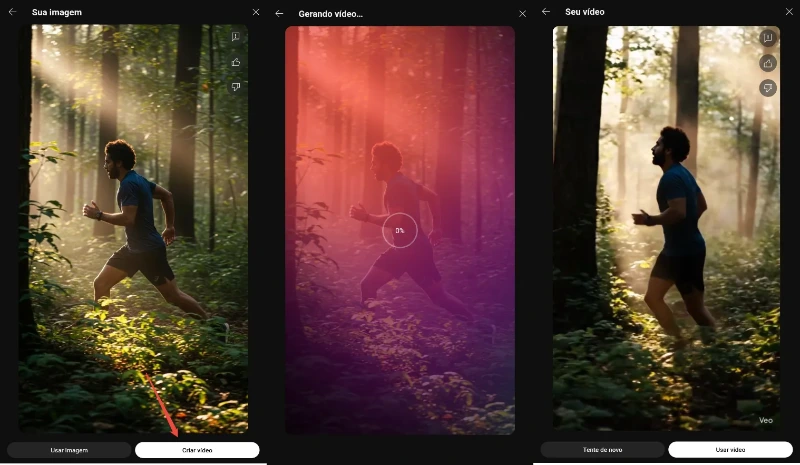
Task: Click the Sua imagem title text
Action: (57, 12)
